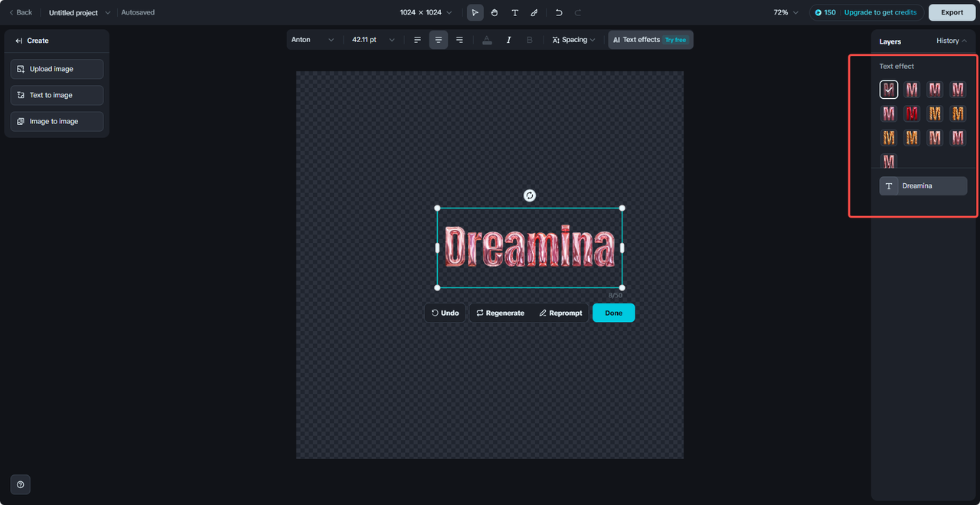This screenshot has height=505, width=980.
Task: Collapse the History chevron
Action: (x=965, y=41)
